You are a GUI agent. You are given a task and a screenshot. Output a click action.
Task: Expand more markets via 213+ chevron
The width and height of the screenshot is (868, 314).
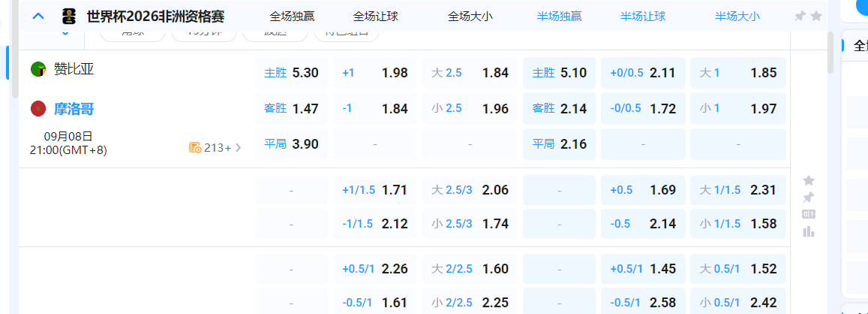point(239,148)
